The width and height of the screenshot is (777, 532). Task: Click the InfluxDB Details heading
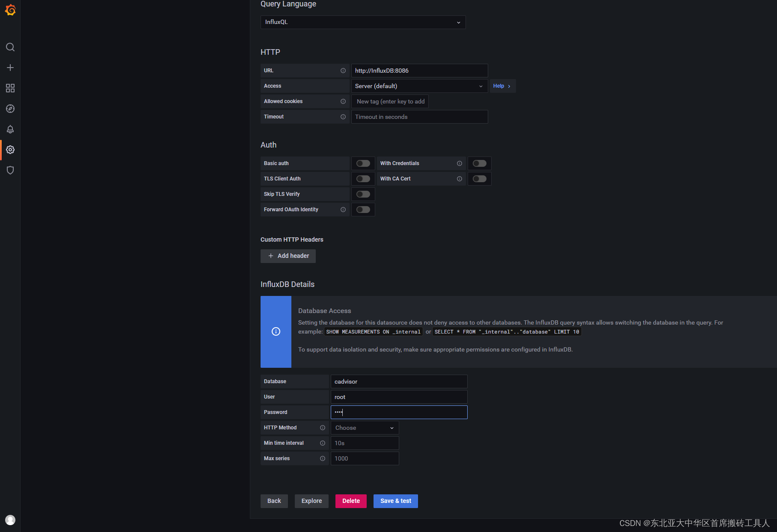tap(288, 284)
